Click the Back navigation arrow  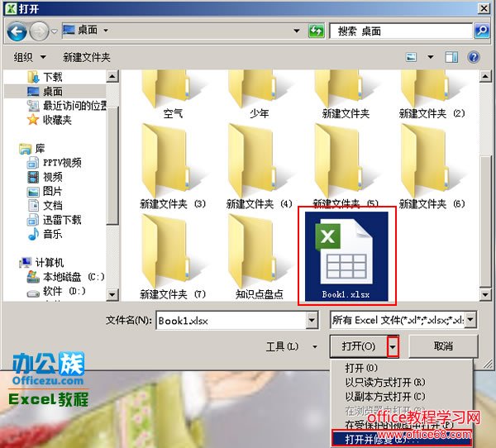(17, 31)
